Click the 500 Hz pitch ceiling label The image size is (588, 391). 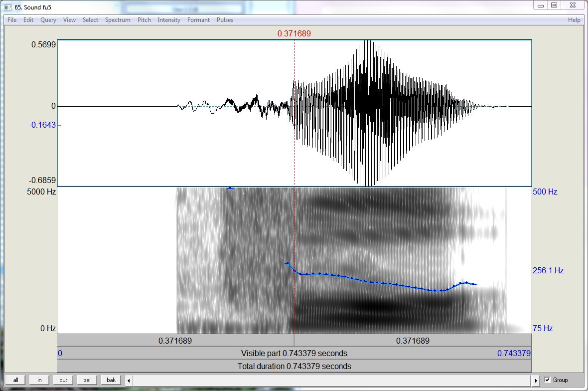tap(545, 192)
